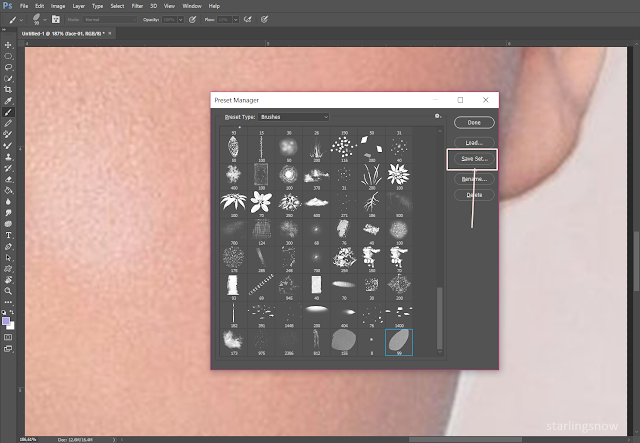Screen dimensions: 640x443
Task: Expand the status bar document info arrow
Action: [x=114, y=440]
